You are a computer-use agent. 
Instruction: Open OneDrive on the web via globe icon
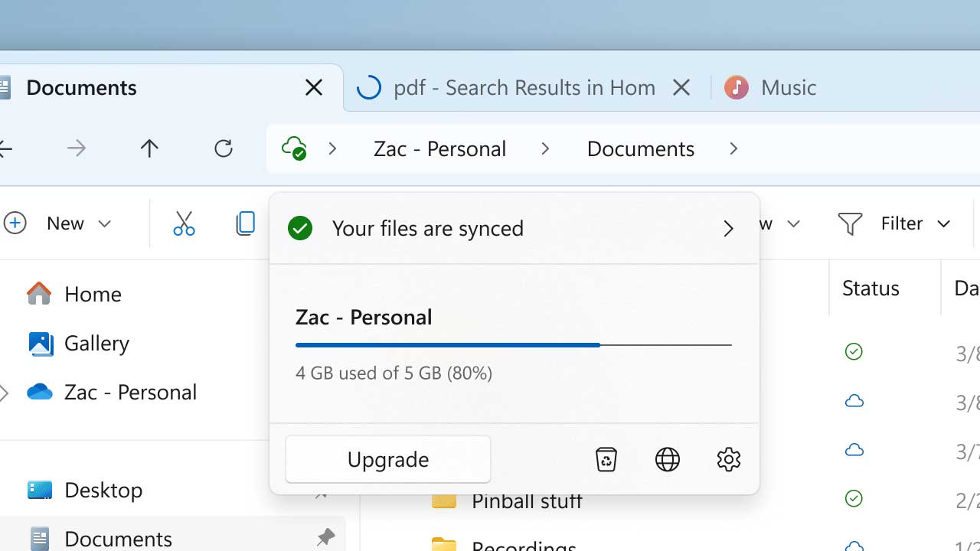point(667,459)
